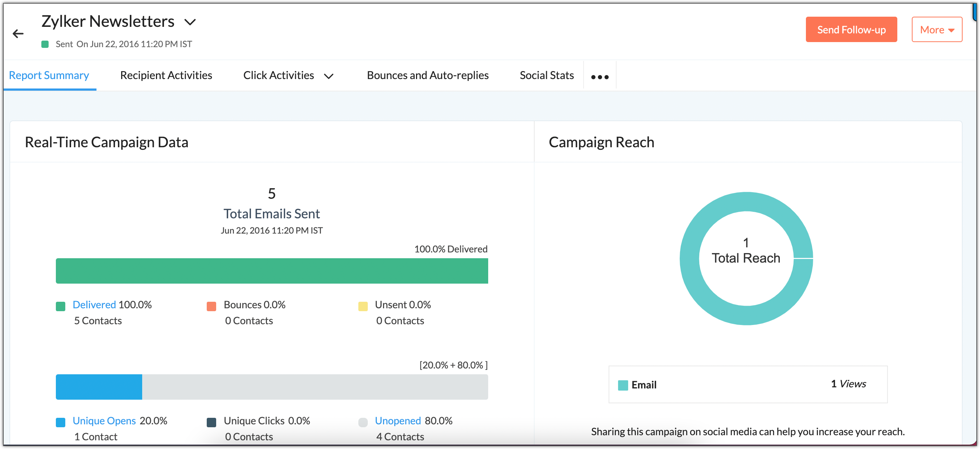
Task: Switch to Recipient Activities tab
Action: coord(166,75)
